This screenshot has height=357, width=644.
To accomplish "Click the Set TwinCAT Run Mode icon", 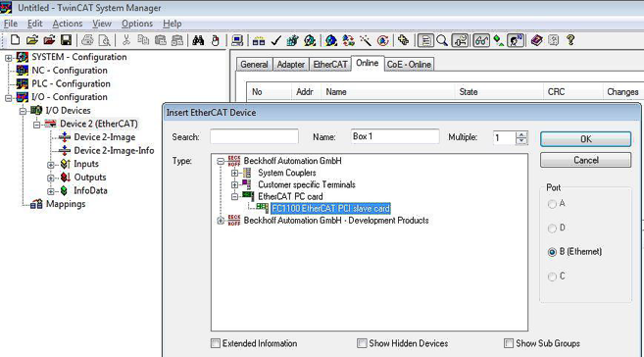I will (x=310, y=40).
